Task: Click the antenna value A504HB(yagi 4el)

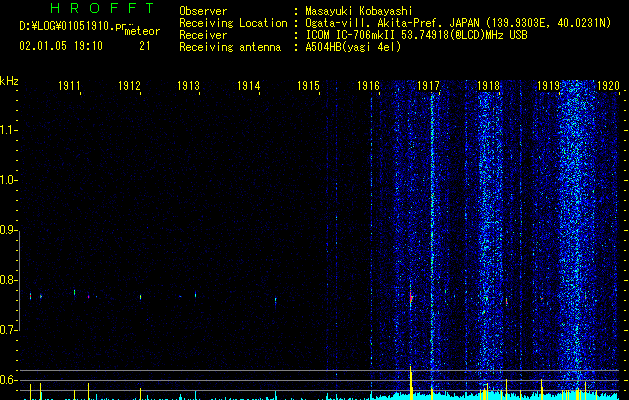Action: click(353, 47)
